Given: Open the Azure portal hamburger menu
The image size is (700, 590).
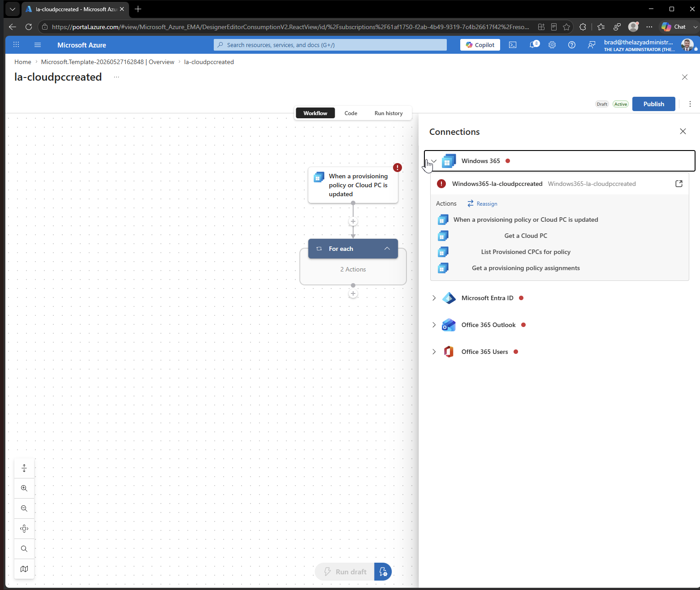Looking at the screenshot, I should [38, 45].
